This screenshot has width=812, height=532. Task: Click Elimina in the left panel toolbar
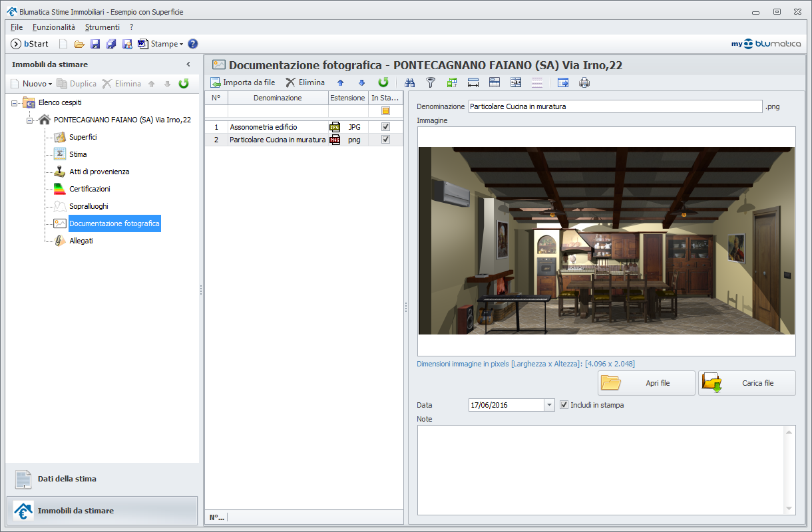(x=122, y=84)
